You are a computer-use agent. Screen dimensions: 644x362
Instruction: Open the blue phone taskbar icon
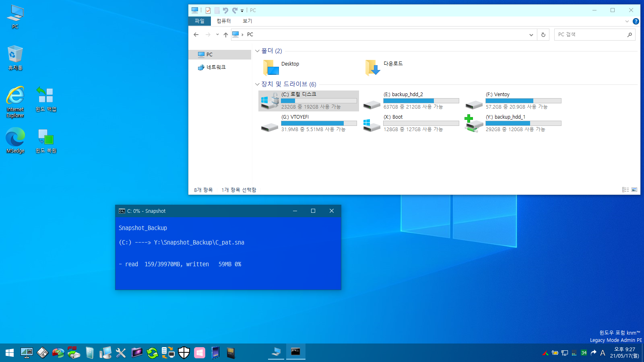(x=215, y=353)
